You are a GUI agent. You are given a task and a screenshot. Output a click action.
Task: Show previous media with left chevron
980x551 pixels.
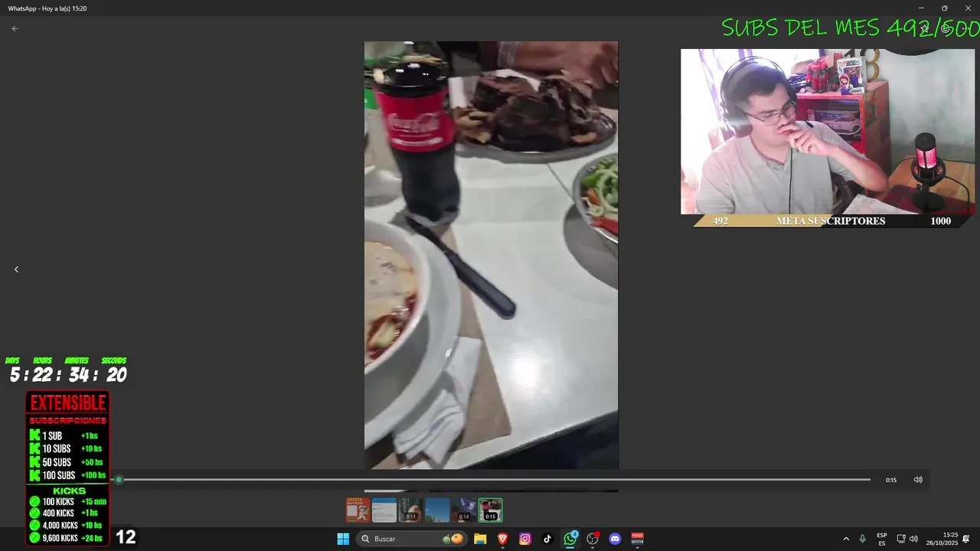tap(16, 269)
